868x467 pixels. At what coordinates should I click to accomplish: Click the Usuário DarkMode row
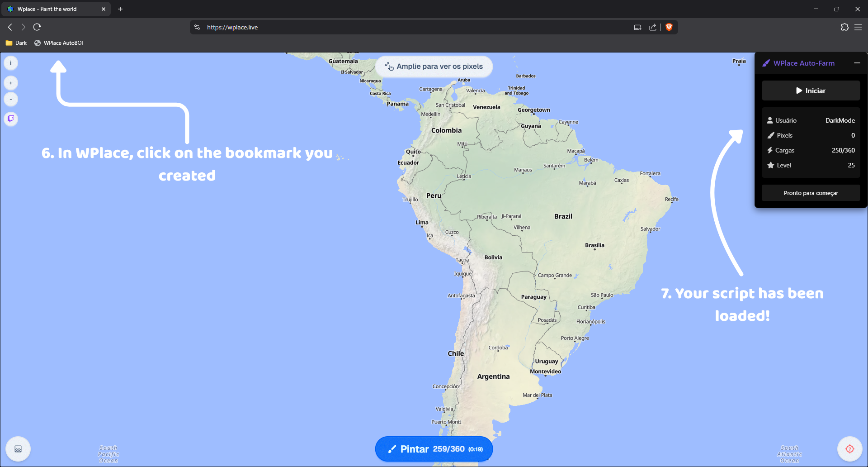coord(811,120)
